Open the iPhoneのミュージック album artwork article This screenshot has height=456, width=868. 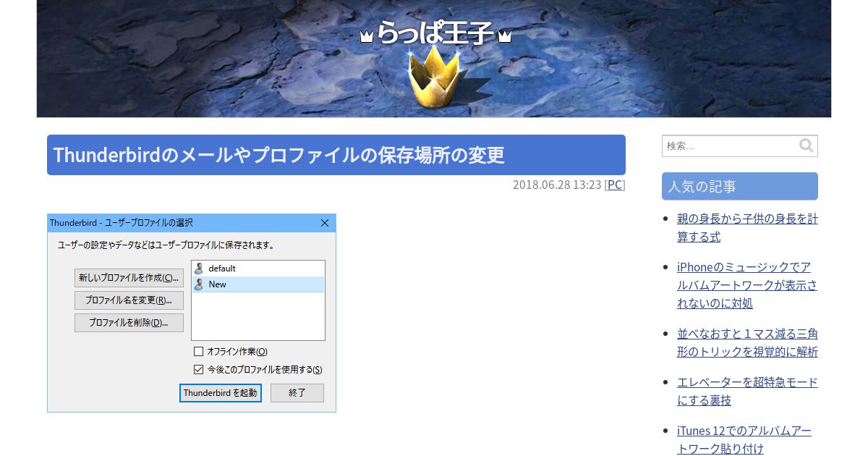[x=747, y=285]
